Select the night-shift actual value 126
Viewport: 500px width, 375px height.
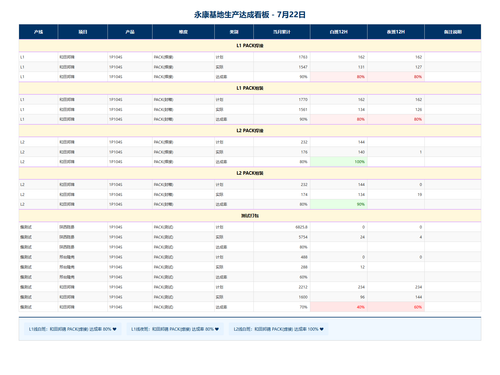click(x=418, y=109)
